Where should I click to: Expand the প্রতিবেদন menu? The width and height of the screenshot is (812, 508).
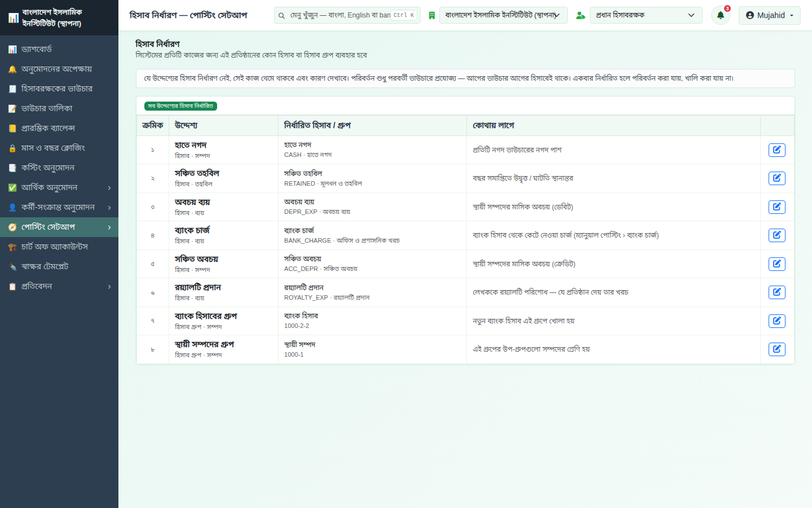click(109, 286)
